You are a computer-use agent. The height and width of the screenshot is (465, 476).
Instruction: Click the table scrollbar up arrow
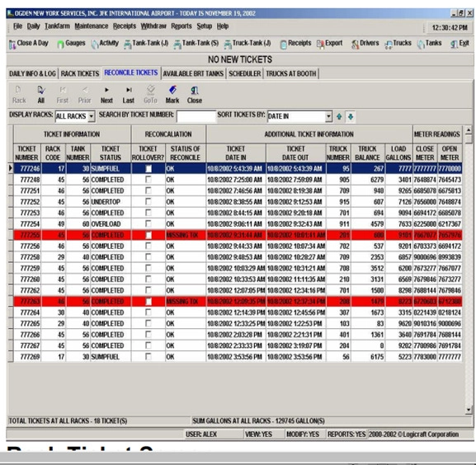pyautogui.click(x=469, y=130)
